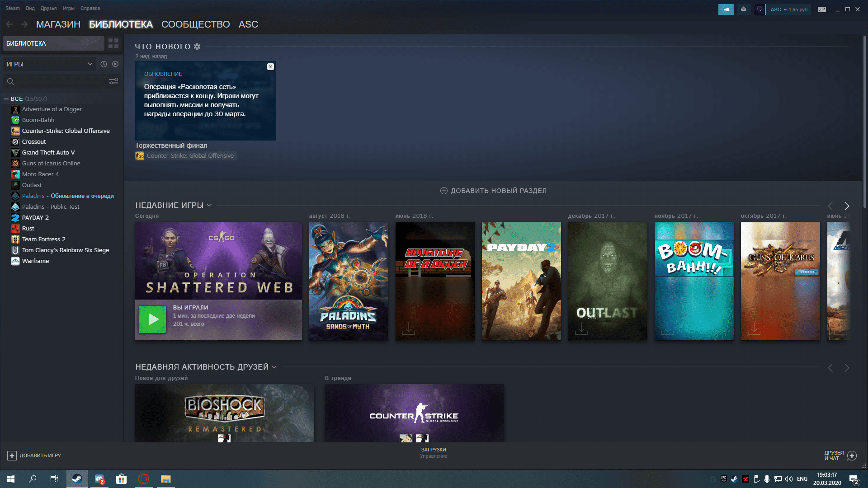
Task: Switch library to grid collections view
Action: click(x=113, y=43)
